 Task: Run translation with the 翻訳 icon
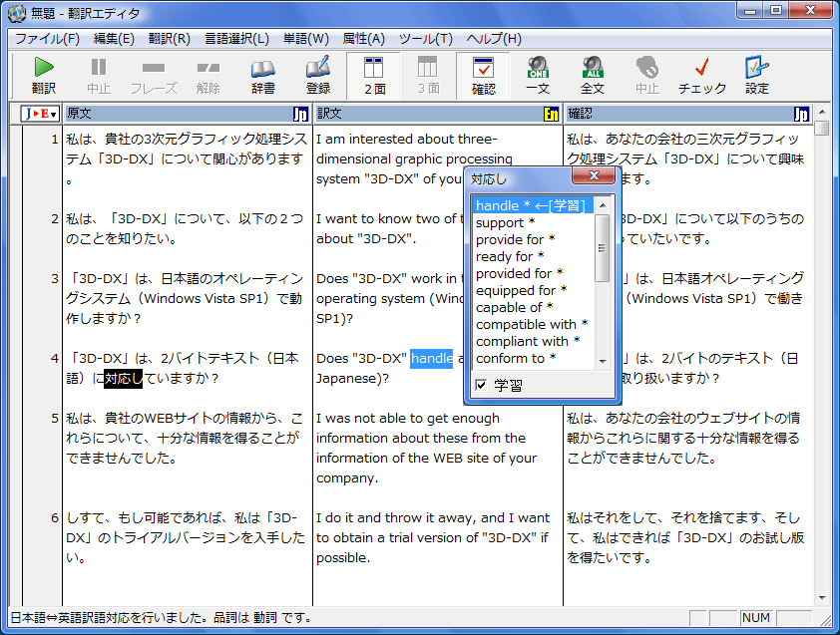(x=44, y=76)
